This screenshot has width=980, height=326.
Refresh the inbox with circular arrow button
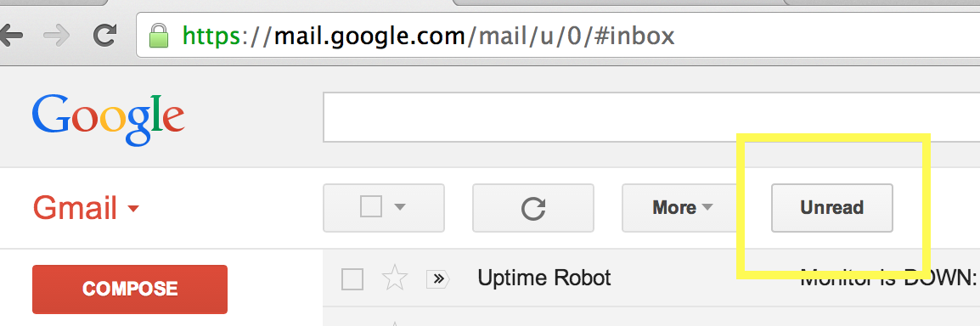[x=533, y=208]
